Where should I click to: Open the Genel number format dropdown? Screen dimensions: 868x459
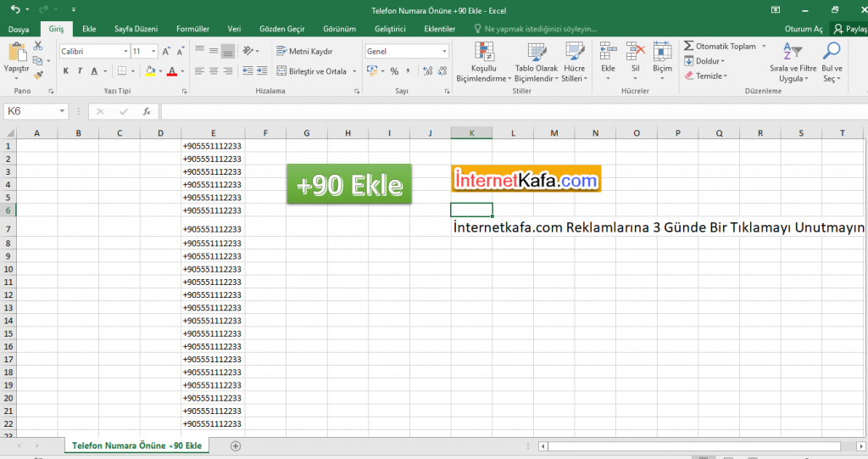[x=444, y=51]
